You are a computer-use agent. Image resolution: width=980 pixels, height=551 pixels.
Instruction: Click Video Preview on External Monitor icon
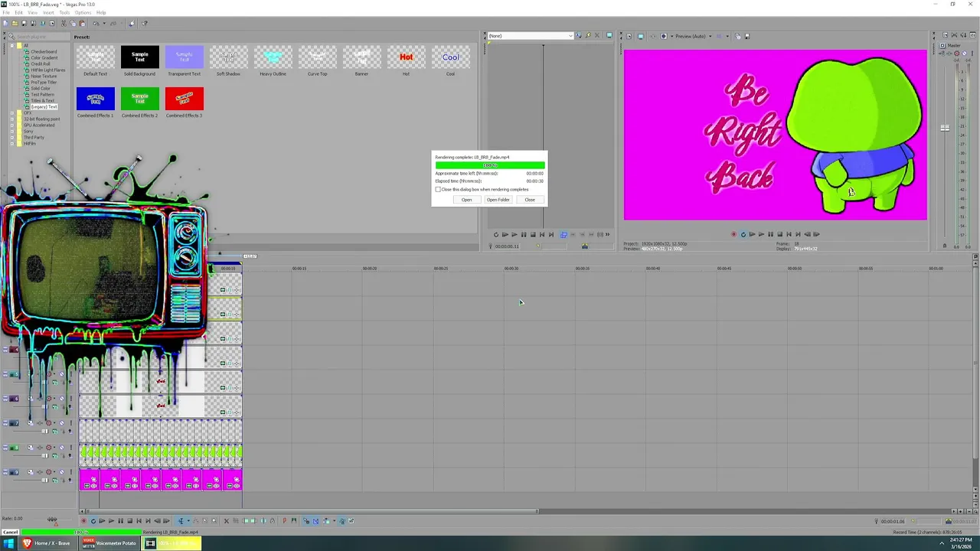[x=641, y=36]
